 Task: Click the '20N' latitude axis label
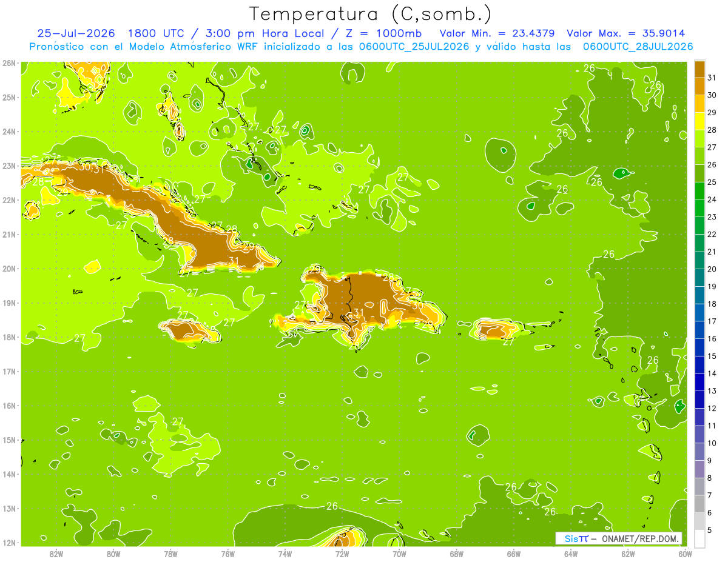click(x=8, y=269)
